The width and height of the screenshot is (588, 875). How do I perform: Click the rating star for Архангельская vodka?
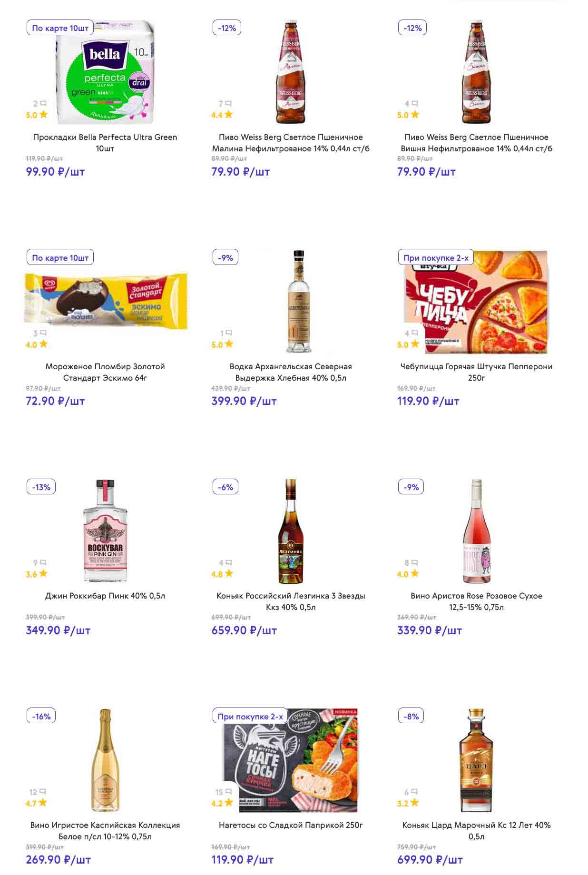pos(229,344)
